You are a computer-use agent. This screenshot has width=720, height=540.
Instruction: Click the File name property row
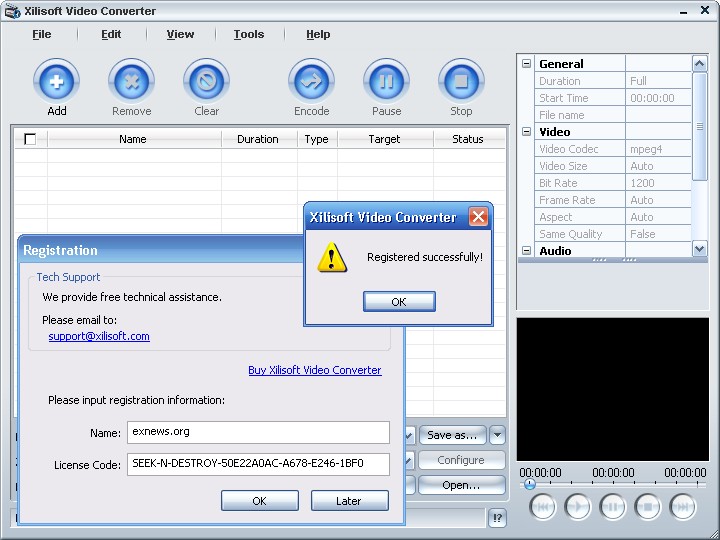click(613, 115)
